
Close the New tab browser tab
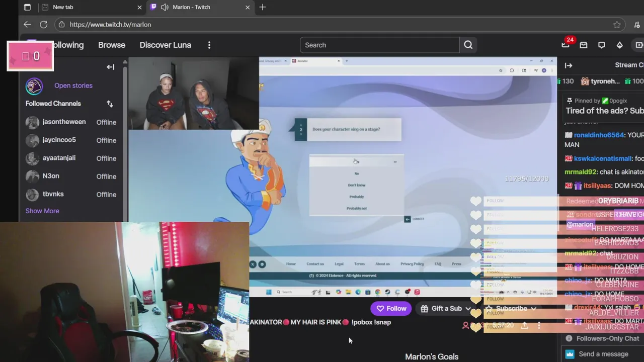(139, 7)
